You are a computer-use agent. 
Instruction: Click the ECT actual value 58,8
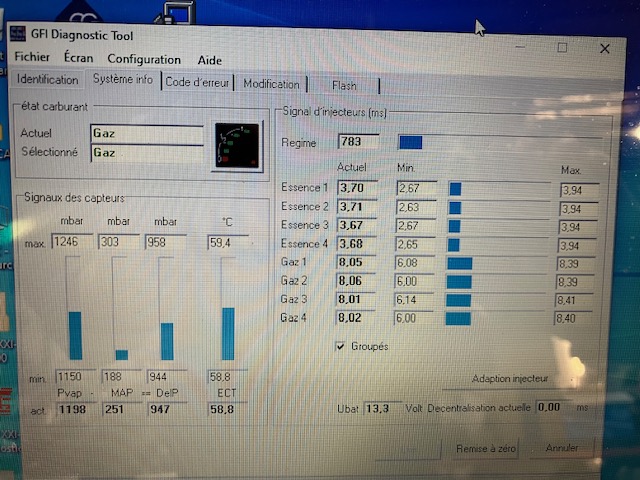click(x=228, y=409)
